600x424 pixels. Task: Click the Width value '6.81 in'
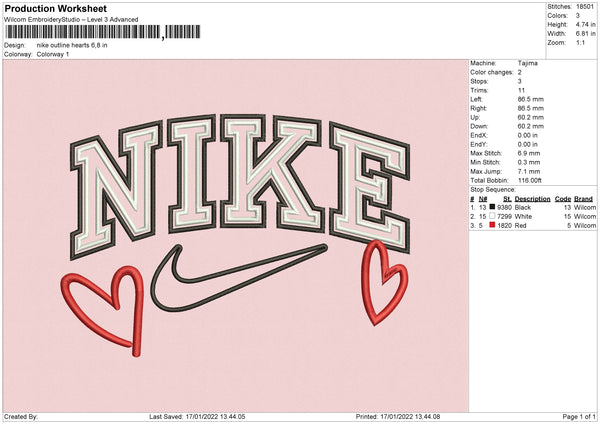pos(585,34)
